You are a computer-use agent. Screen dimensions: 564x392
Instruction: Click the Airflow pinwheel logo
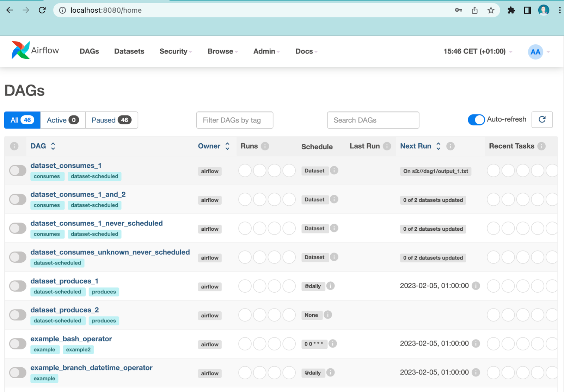(20, 50)
